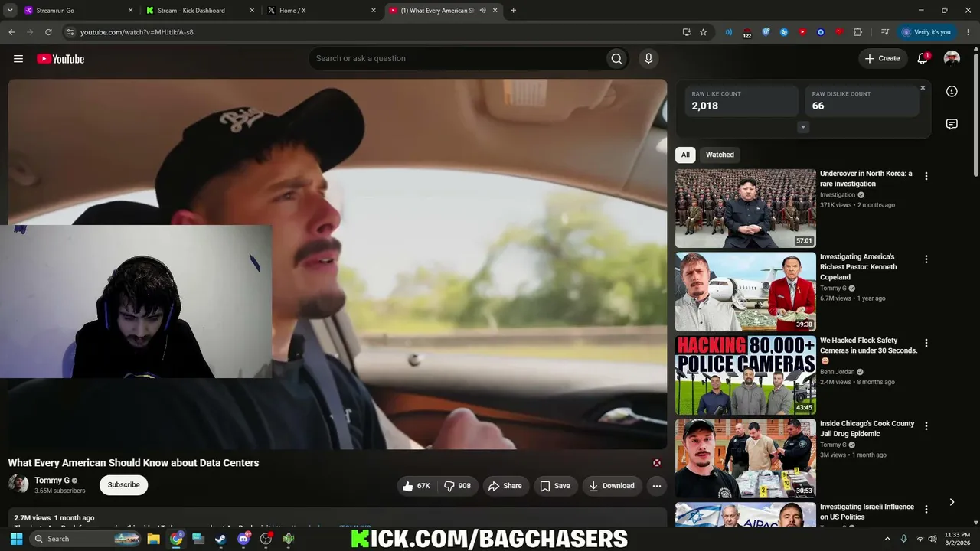This screenshot has width=980, height=551.
Task: Expand the sidebar with the right chevron
Action: click(952, 502)
